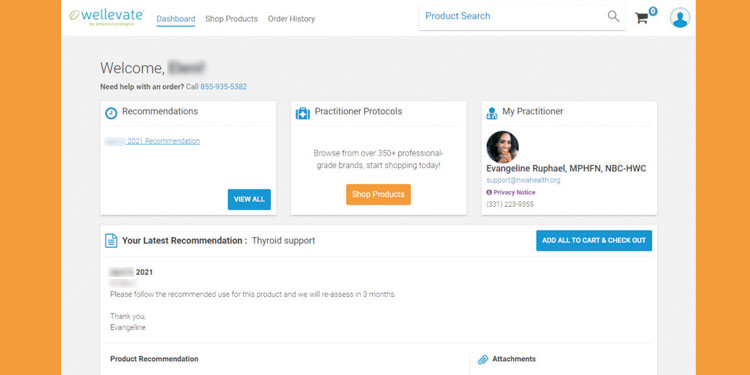Open the Order History tab
Image resolution: width=750 pixels, height=375 pixels.
coord(291,19)
